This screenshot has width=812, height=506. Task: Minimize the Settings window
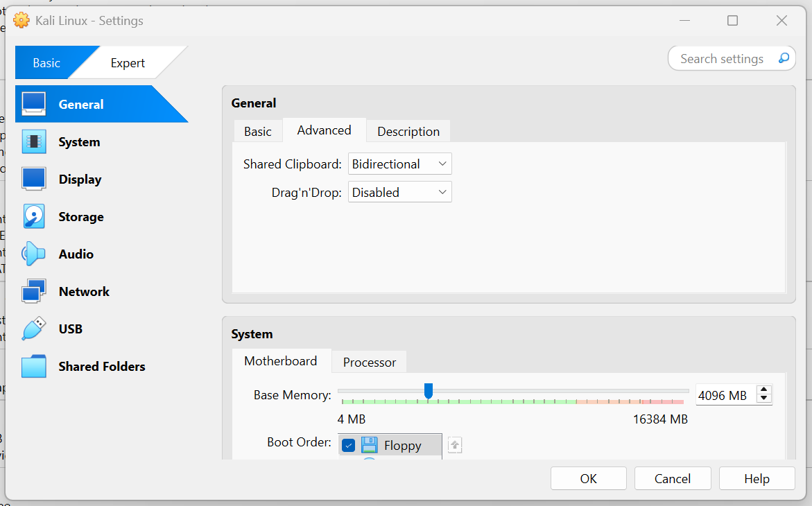coord(684,21)
